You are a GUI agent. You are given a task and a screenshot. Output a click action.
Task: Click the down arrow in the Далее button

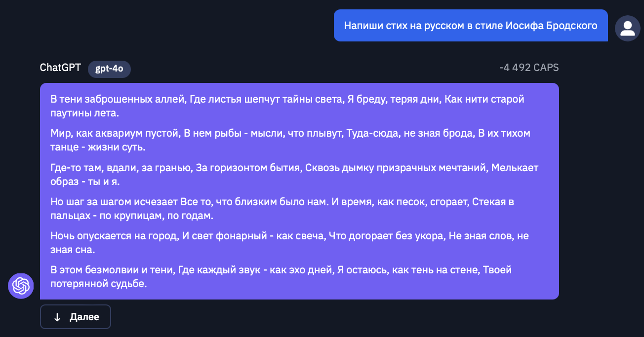pyautogui.click(x=57, y=317)
